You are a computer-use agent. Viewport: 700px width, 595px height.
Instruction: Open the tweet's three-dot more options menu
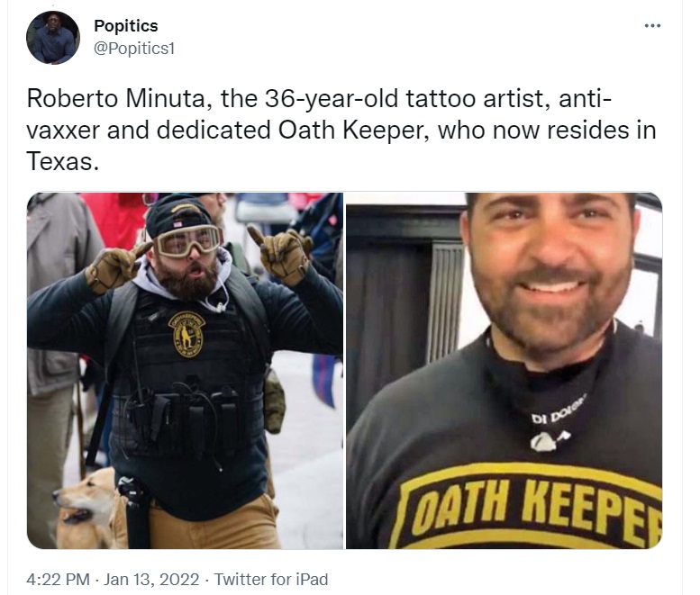point(652,26)
